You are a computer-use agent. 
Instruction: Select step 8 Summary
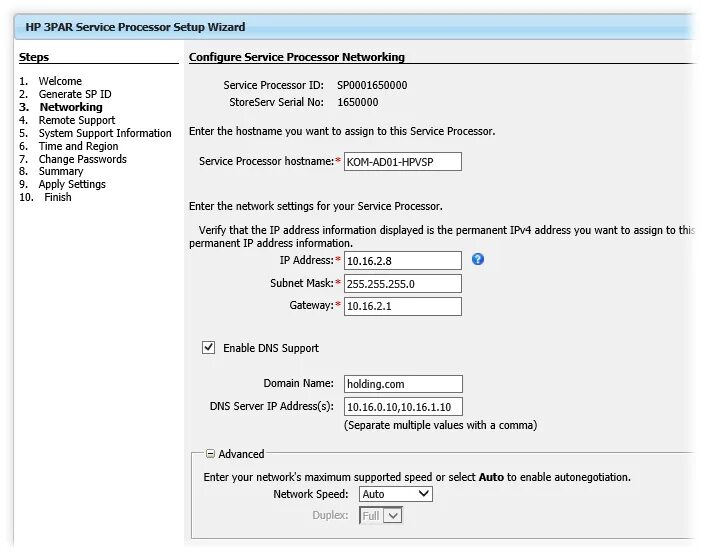pyautogui.click(x=61, y=171)
